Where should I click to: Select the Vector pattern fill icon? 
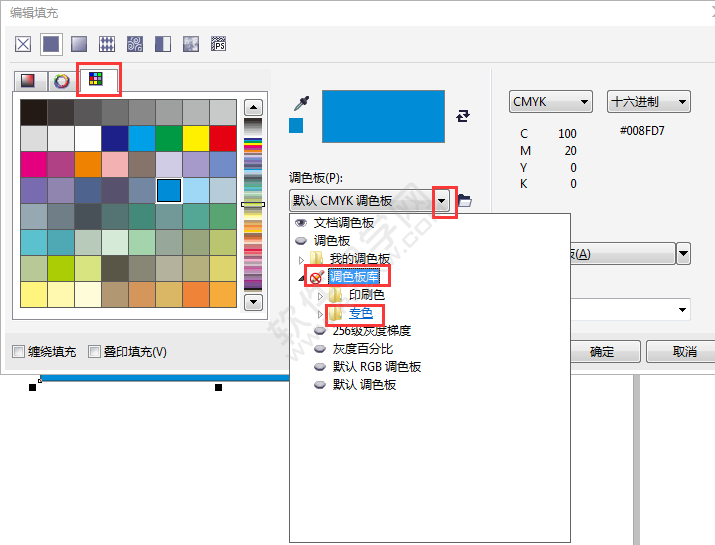coord(107,44)
